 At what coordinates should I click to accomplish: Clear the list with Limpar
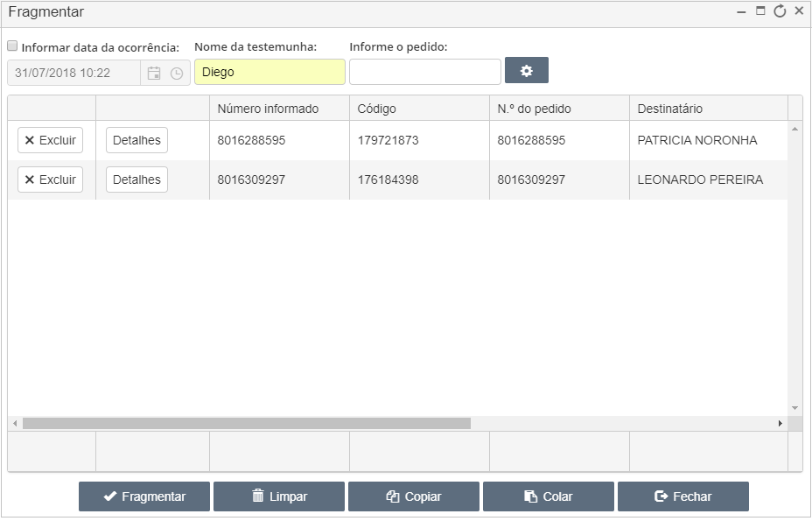279,496
